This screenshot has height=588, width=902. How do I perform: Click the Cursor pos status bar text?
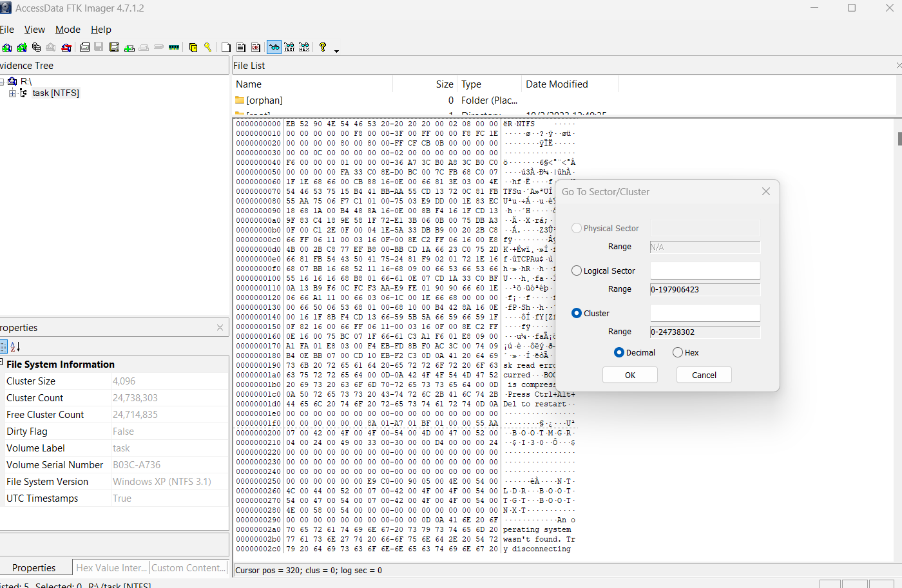click(x=309, y=570)
